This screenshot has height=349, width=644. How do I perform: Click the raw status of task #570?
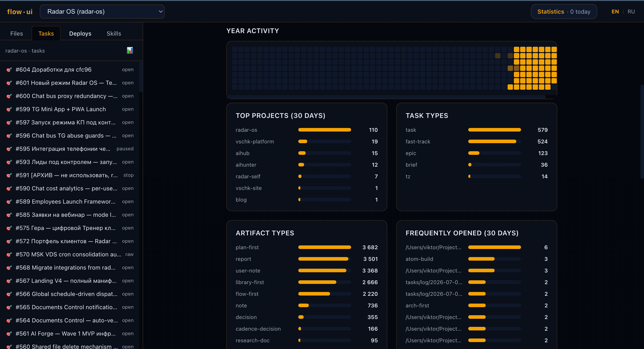129,254
